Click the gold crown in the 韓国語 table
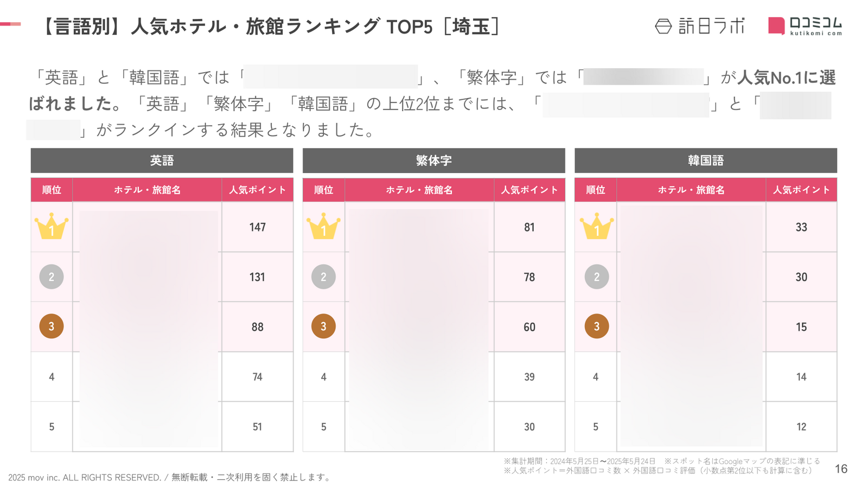This screenshot has width=868, height=488. 596,226
